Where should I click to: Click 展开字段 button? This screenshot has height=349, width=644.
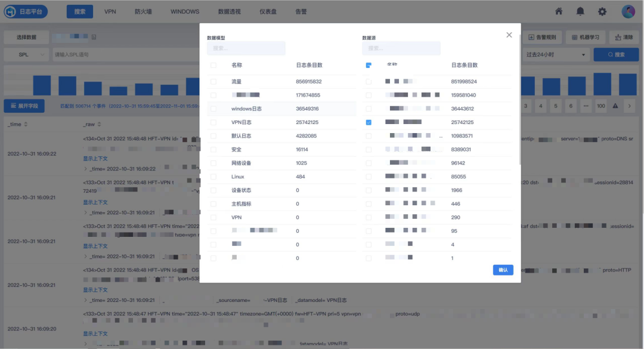[x=24, y=106]
